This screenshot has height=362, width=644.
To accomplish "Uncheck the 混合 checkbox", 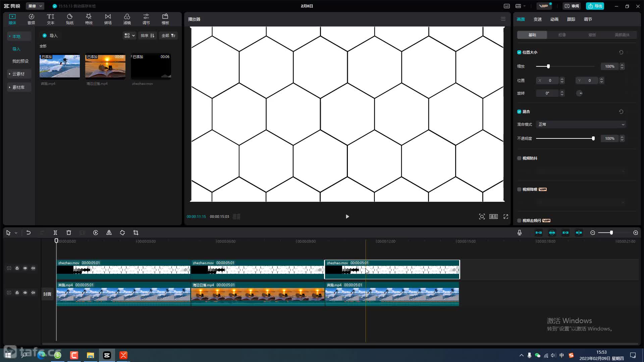I will (x=519, y=112).
